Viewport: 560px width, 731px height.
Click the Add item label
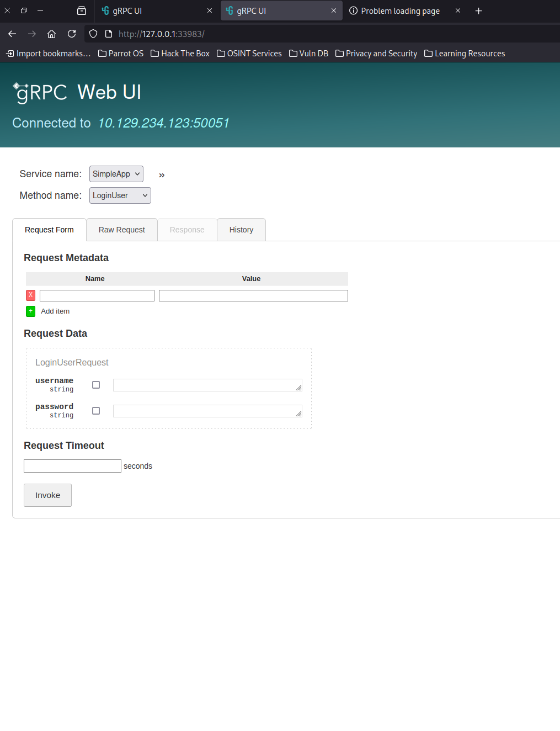(55, 311)
